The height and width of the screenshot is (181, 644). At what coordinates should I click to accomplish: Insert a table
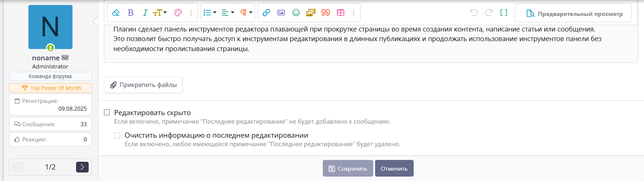point(341,13)
